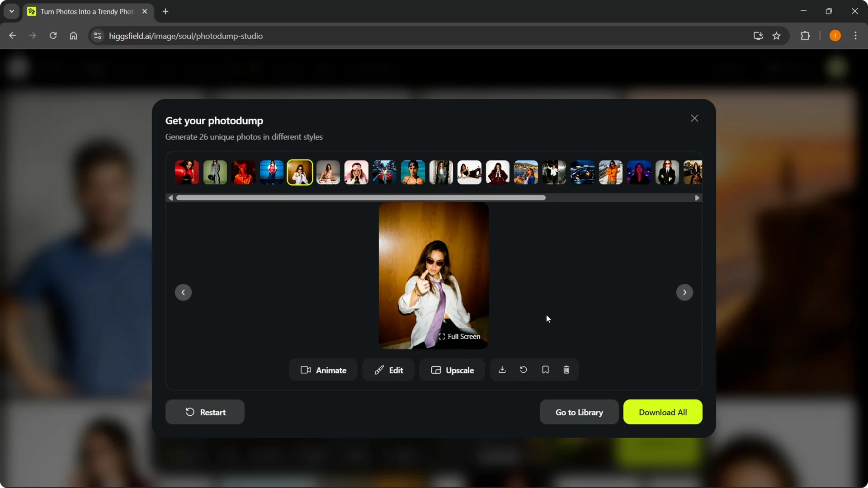This screenshot has width=868, height=488.
Task: Upscale the selected photo
Action: pos(452,370)
